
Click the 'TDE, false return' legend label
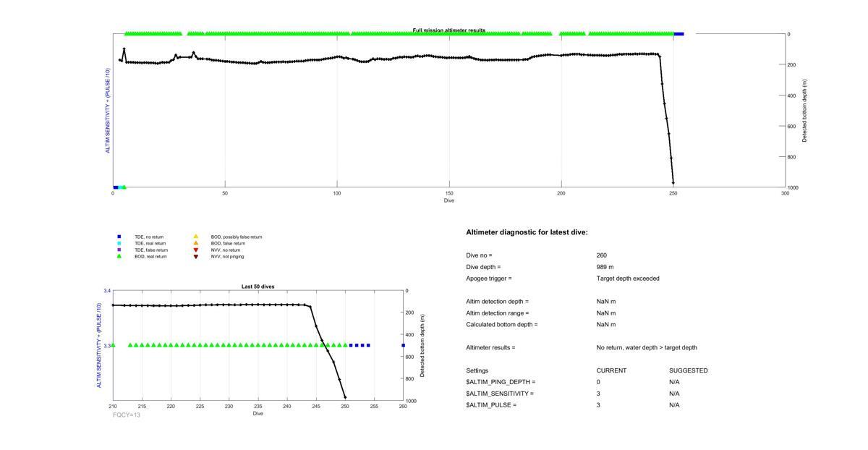tap(150, 250)
